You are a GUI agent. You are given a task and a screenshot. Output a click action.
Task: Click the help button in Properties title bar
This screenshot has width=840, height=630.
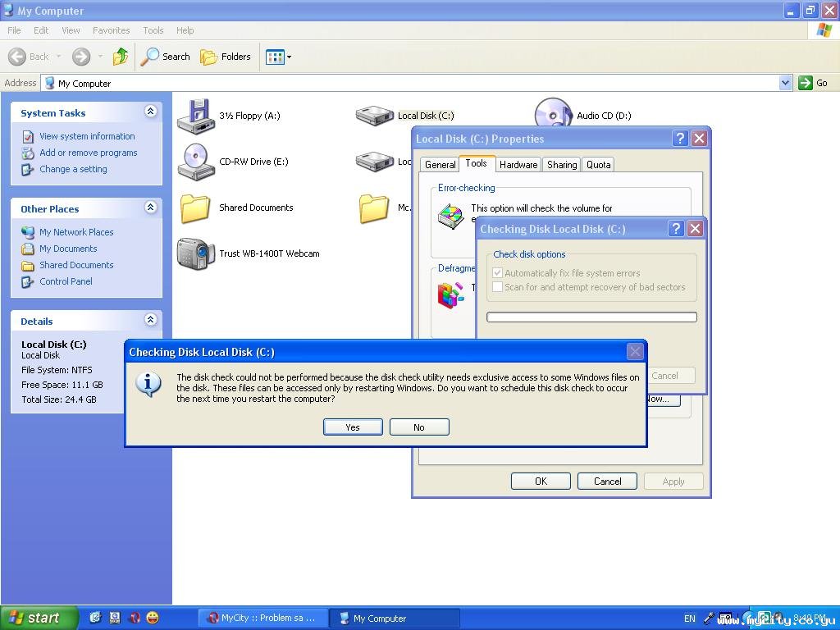(x=680, y=138)
